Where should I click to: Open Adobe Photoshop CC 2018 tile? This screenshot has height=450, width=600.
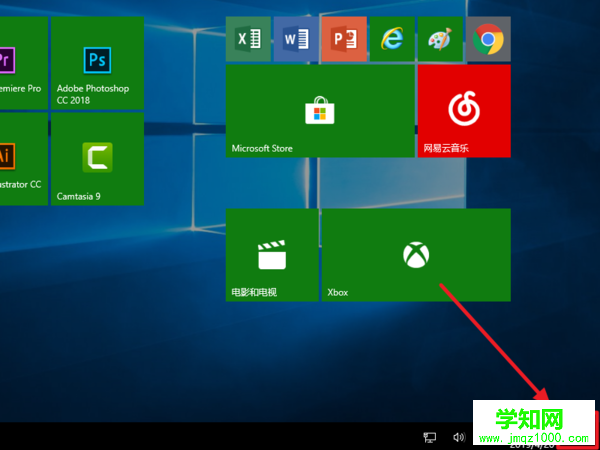[x=98, y=63]
